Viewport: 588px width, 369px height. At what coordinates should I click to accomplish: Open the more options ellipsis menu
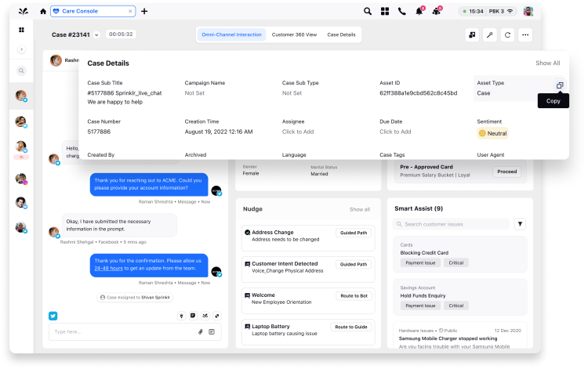pyautogui.click(x=525, y=34)
